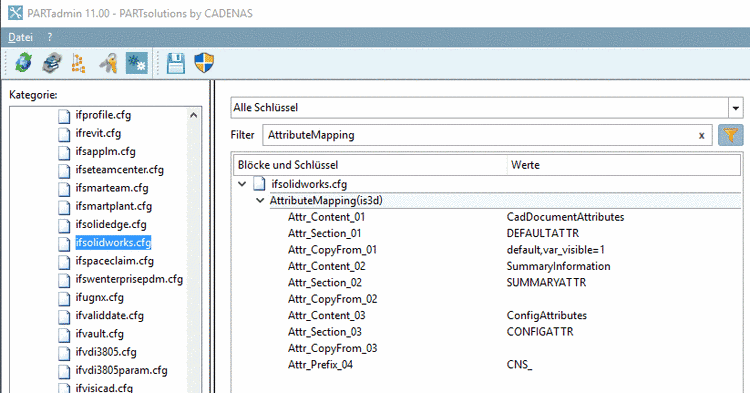Screen dimensions: 750x393
Task: Click the Blöcke und Schlüssel column header
Action: (x=370, y=165)
